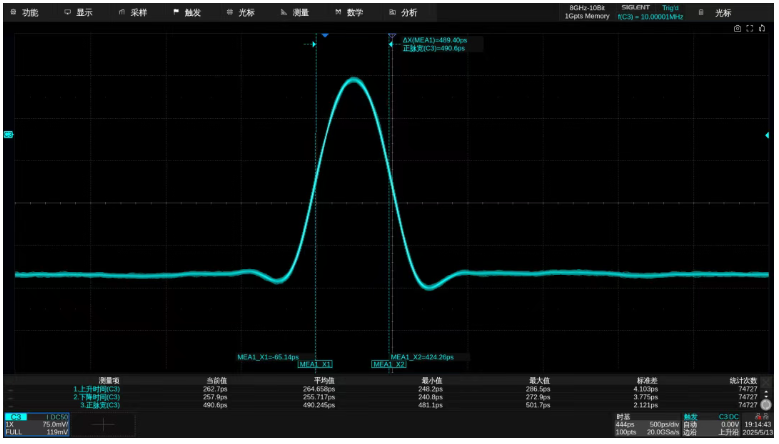
Task: Click the icon right of the full-screen icon
Action: (762, 29)
